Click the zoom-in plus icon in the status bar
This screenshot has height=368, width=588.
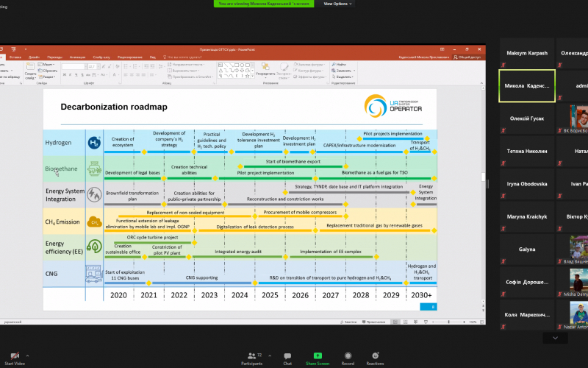(x=465, y=322)
